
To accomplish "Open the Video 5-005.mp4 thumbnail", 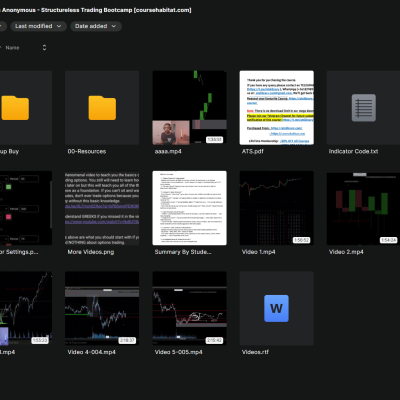I will [x=189, y=308].
